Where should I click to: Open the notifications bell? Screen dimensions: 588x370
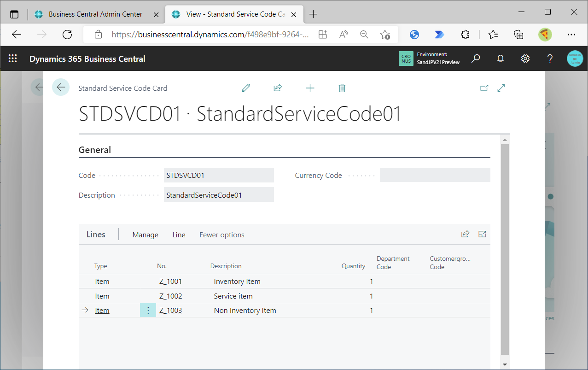click(501, 58)
